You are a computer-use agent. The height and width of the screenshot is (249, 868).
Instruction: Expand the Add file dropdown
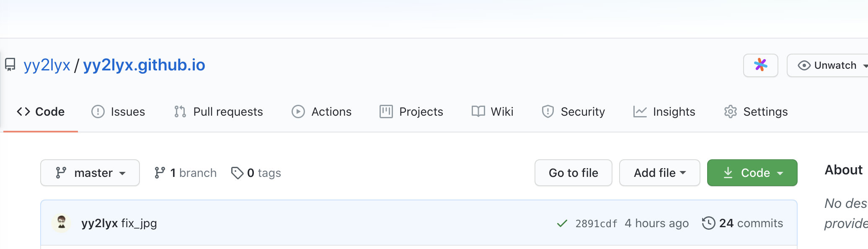point(659,173)
